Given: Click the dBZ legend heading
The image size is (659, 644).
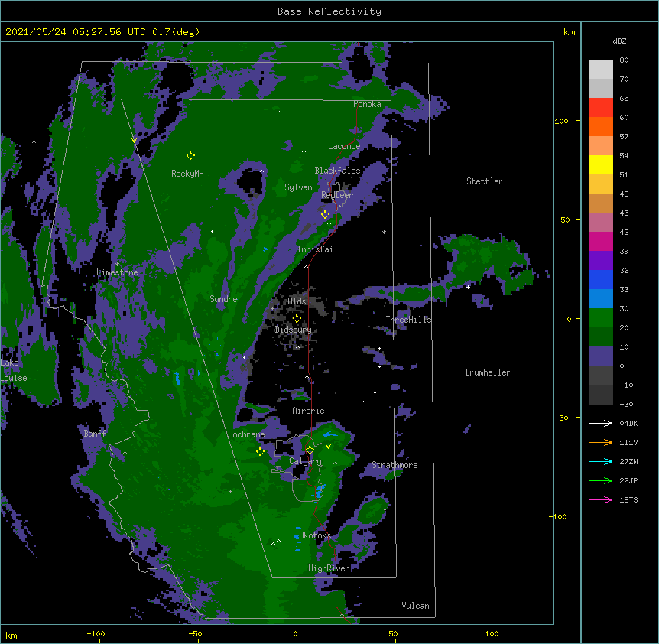Looking at the screenshot, I should pos(619,41).
